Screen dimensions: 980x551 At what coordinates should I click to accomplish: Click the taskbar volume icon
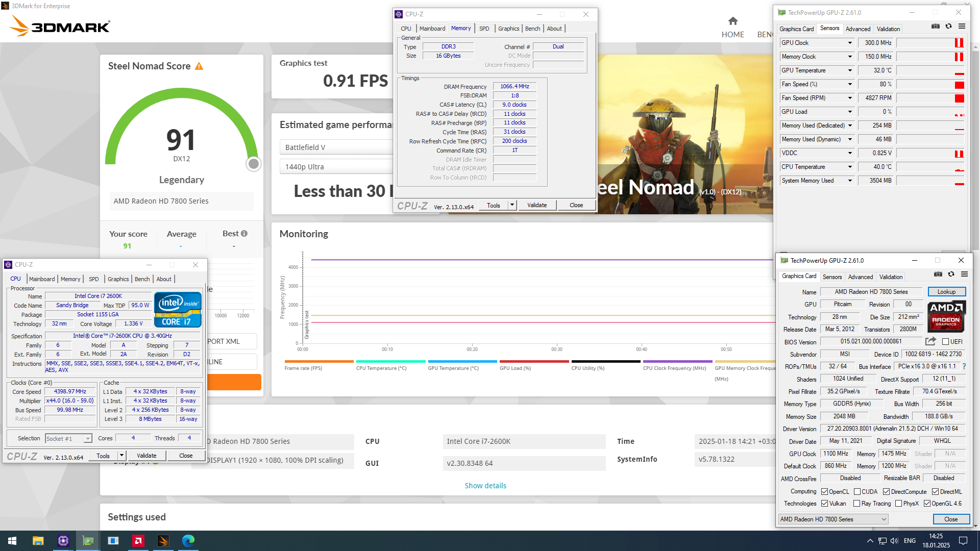click(894, 541)
